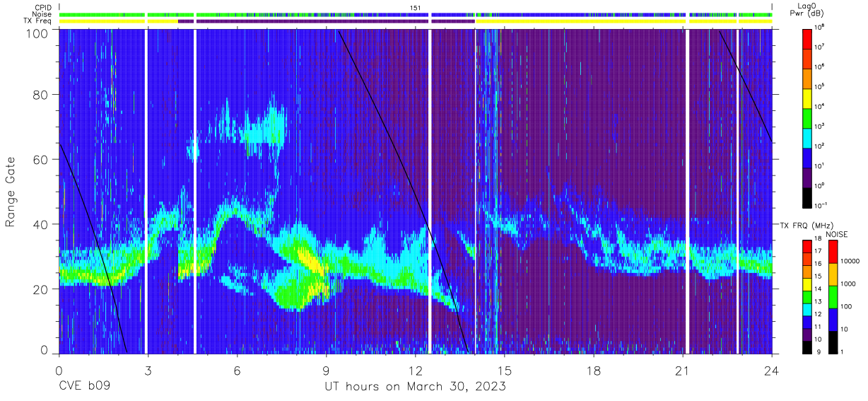Click the x-axis tick label '18'
This screenshot has height=401, width=868.
tap(594, 369)
